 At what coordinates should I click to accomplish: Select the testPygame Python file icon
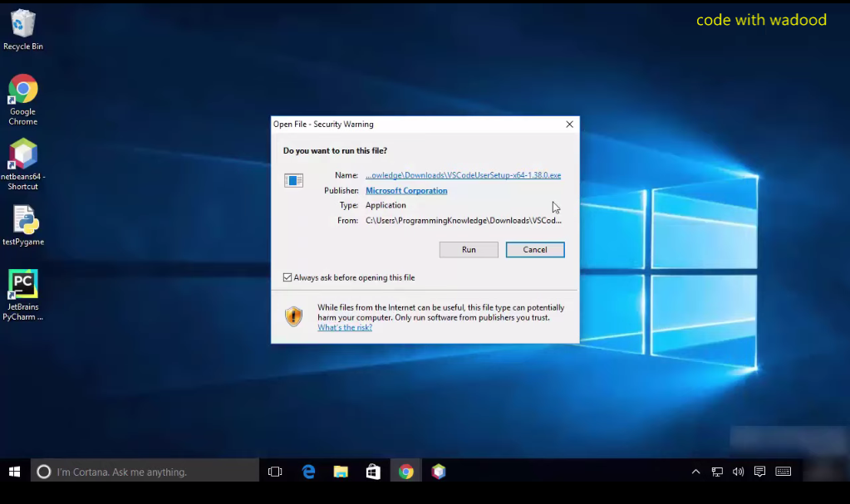pyautogui.click(x=22, y=225)
